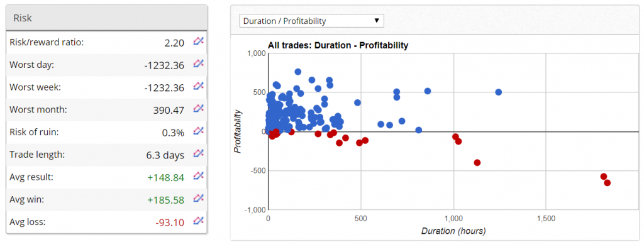The image size is (644, 247).
Task: Click the highest blue trade dot
Action: [297, 72]
